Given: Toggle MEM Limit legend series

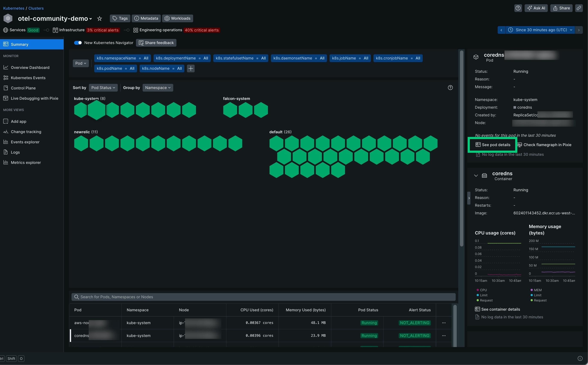Looking at the screenshot, I should [537, 295].
